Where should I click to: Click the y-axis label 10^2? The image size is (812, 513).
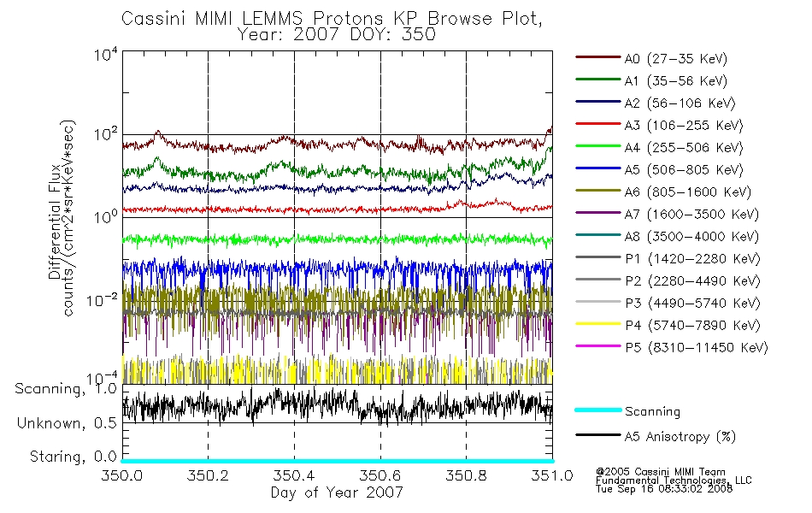point(106,135)
